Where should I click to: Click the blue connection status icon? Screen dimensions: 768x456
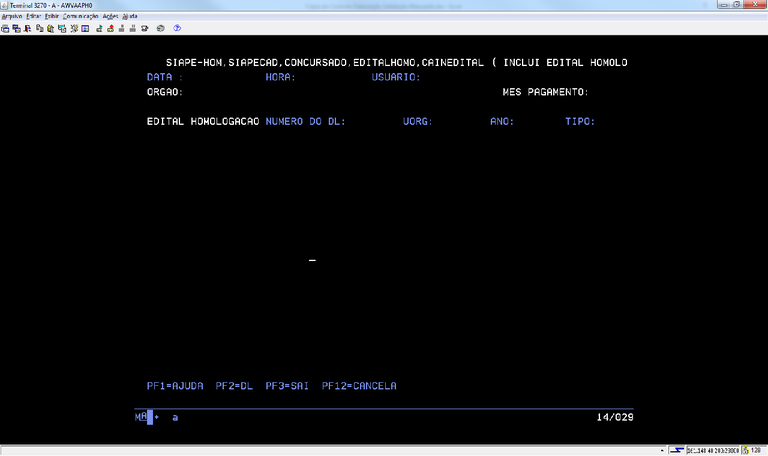click(x=677, y=450)
